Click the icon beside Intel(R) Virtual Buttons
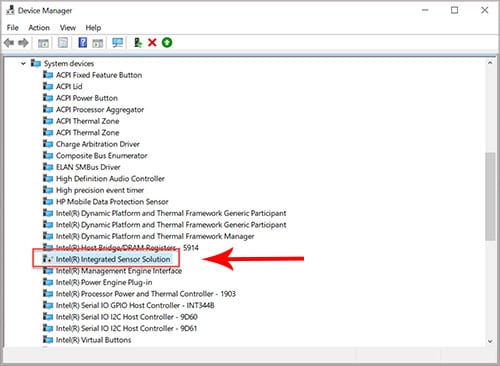This screenshot has height=366, width=500. click(48, 340)
